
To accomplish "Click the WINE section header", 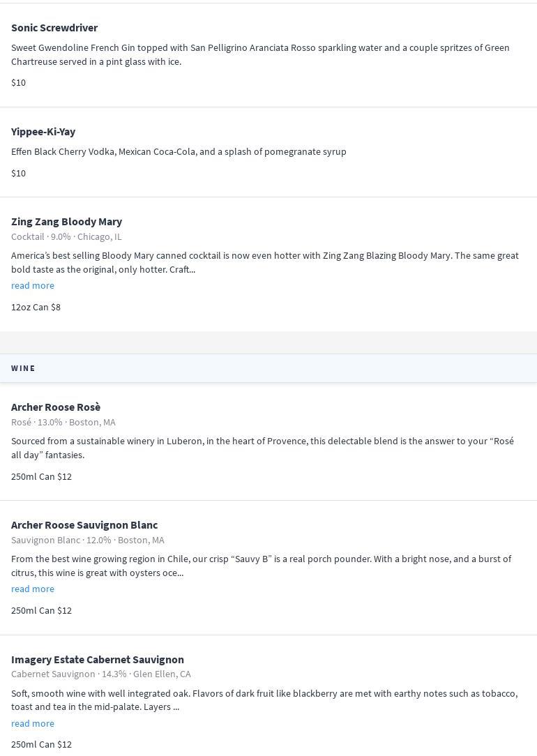I will (24, 368).
